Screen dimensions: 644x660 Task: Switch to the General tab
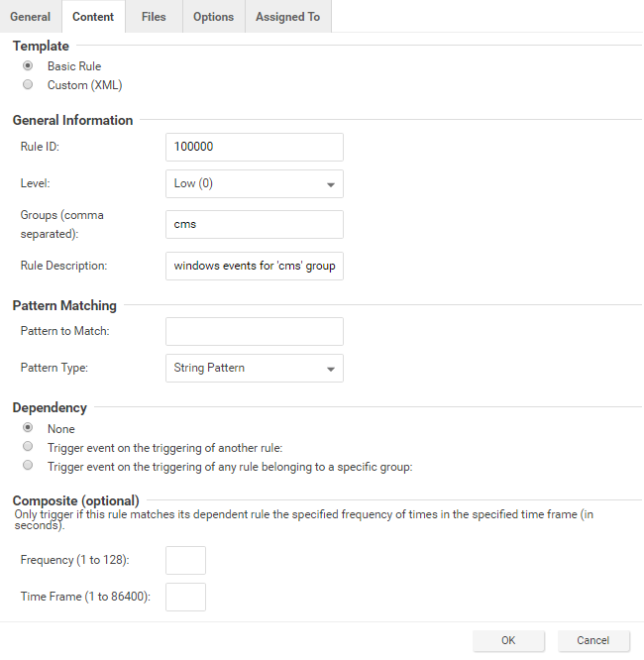(x=31, y=17)
